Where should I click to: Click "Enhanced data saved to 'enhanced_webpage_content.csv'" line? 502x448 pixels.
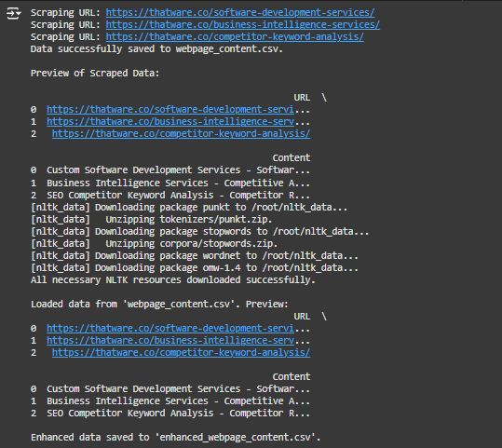pyautogui.click(x=175, y=438)
